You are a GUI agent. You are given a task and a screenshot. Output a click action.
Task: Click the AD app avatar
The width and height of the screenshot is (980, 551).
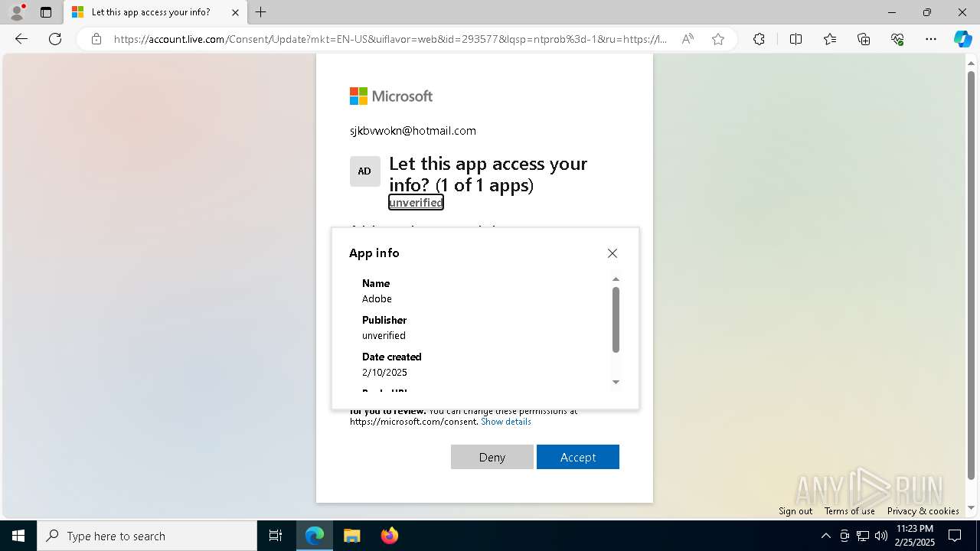365,171
